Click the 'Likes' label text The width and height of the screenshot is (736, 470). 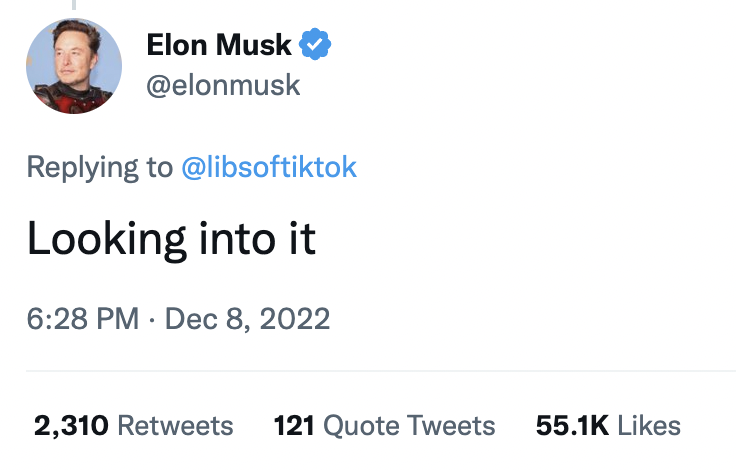[649, 425]
